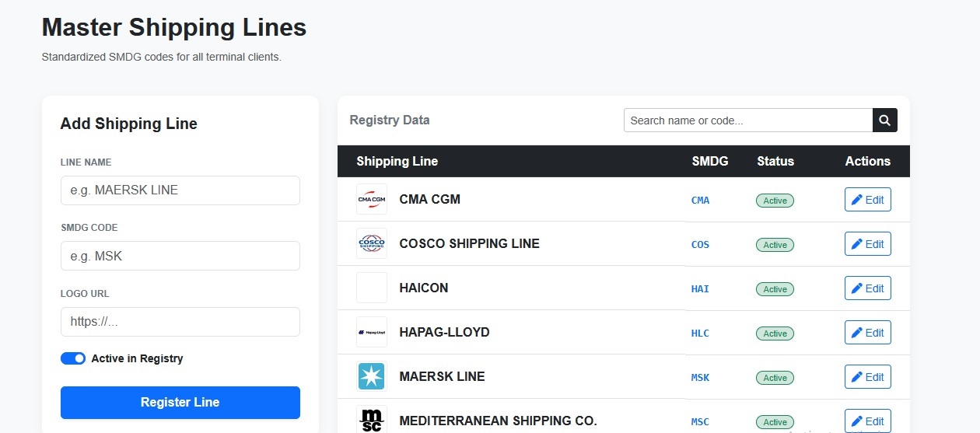Click the search magnifier icon button
The height and width of the screenshot is (433, 980).
(885, 120)
